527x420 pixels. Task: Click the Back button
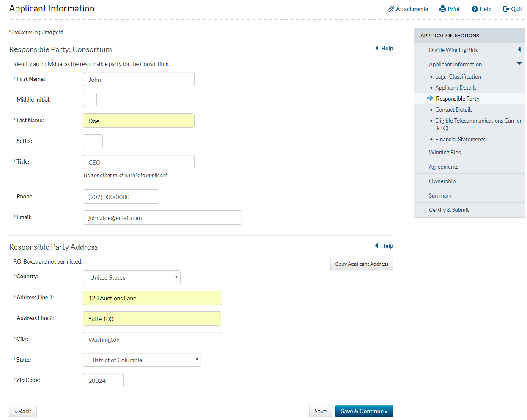click(23, 411)
